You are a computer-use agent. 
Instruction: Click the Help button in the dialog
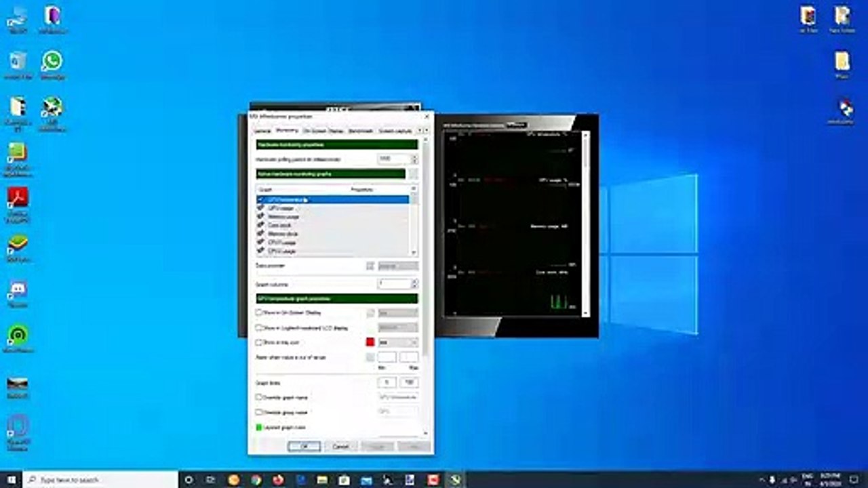click(x=414, y=447)
